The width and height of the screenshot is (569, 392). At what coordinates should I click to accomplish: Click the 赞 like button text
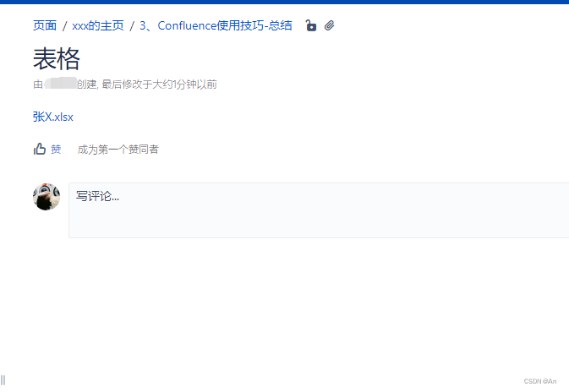pyautogui.click(x=56, y=149)
